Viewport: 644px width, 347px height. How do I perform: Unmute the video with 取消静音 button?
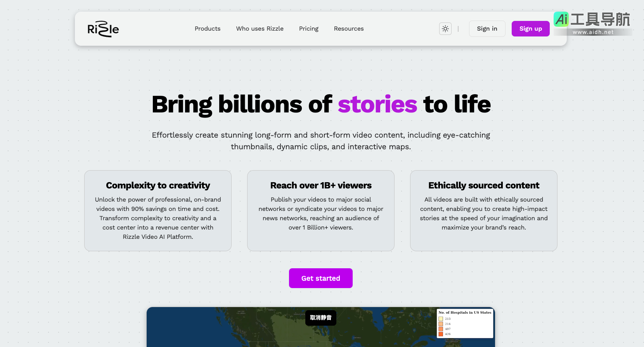pos(321,318)
